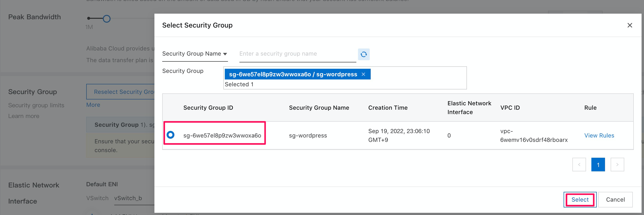The width and height of the screenshot is (644, 215).
Task: Select page 1 in pagination
Action: click(x=598, y=165)
